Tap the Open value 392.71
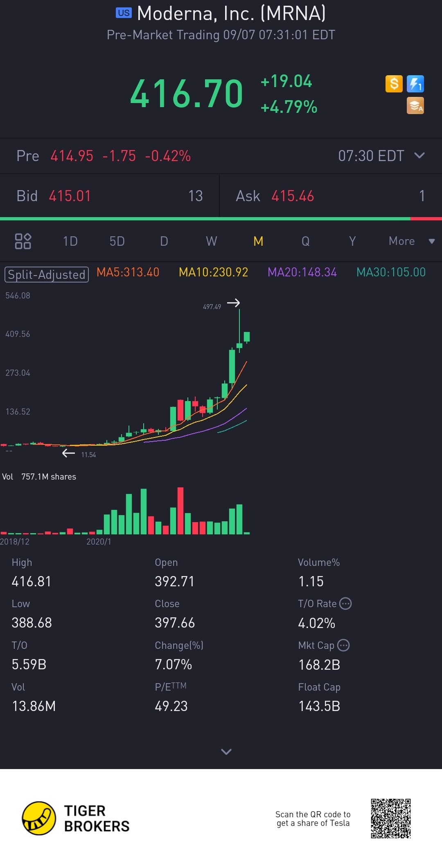The height and width of the screenshot is (868, 442). pos(175,581)
